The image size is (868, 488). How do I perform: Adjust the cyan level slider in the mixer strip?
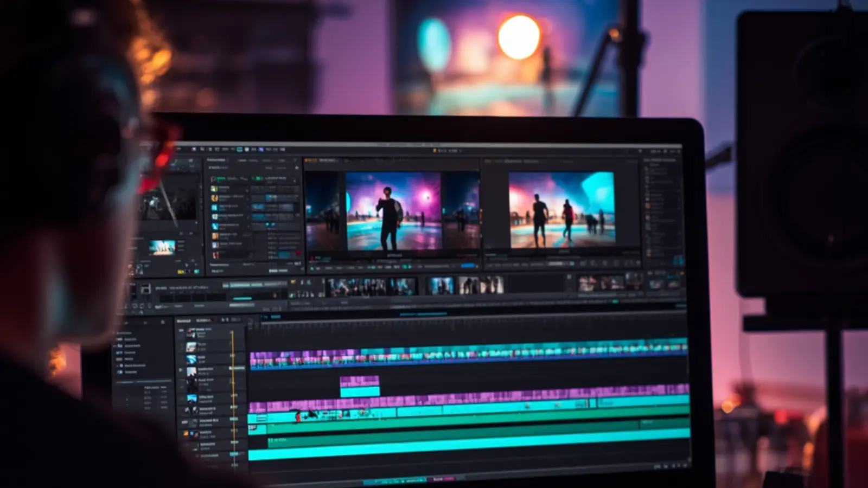[x=242, y=298]
